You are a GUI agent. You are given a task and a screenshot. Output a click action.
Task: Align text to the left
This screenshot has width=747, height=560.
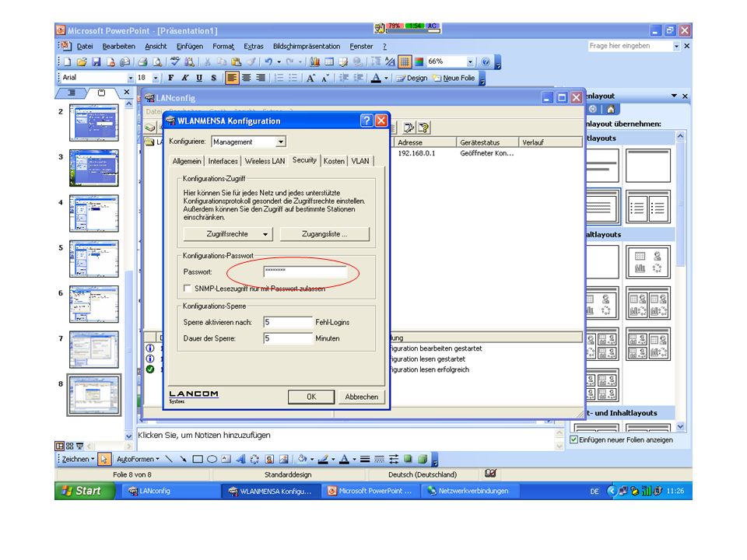click(x=232, y=78)
